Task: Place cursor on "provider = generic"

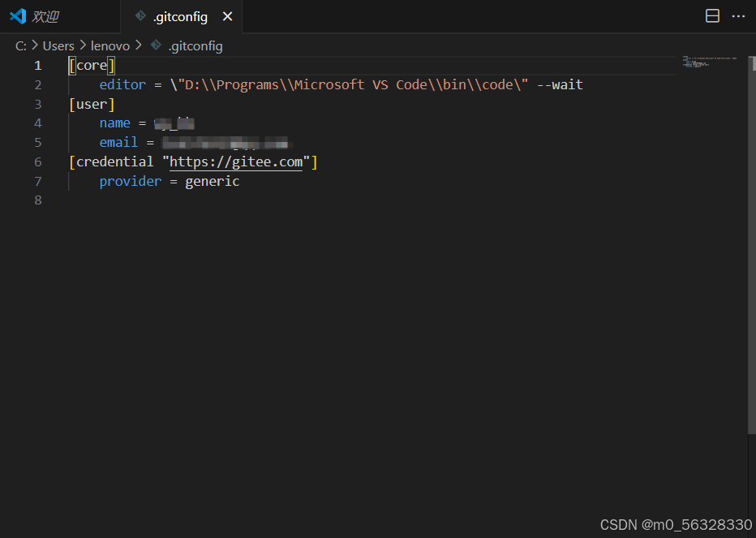Action: (x=169, y=181)
